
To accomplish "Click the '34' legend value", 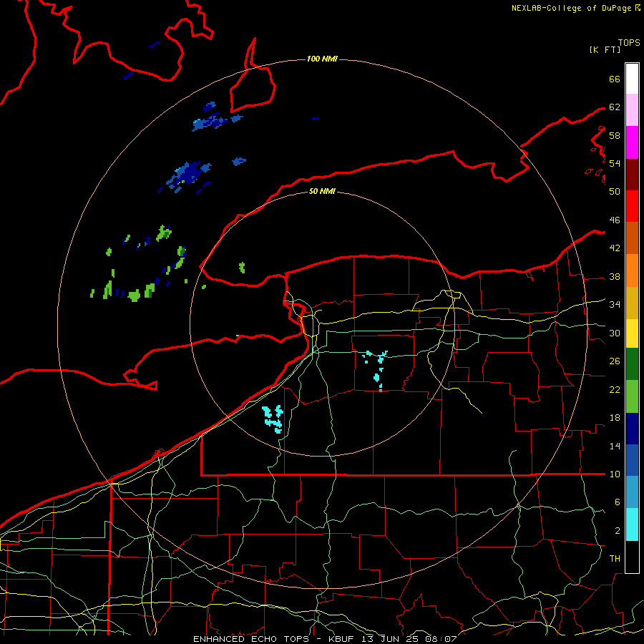I will tap(615, 305).
